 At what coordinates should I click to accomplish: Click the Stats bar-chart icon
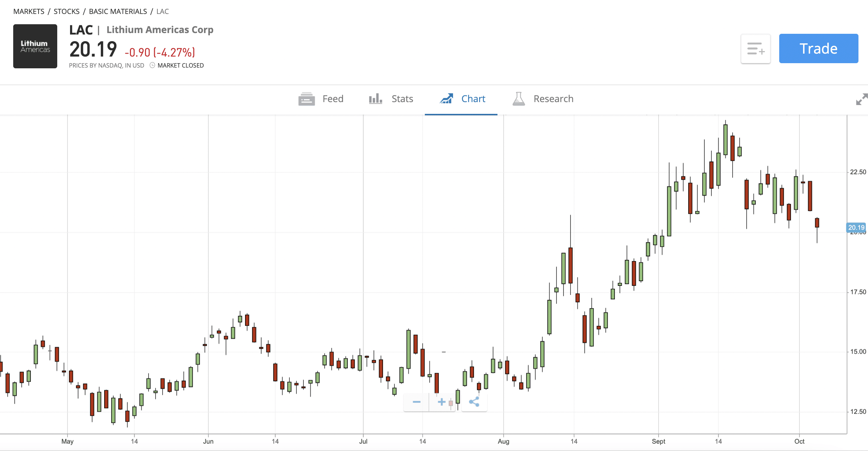tap(376, 99)
